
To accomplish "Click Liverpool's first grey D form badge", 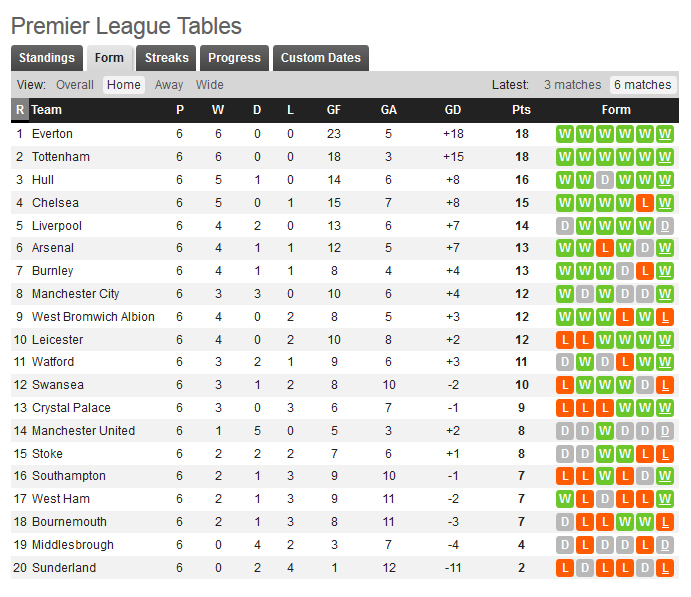I will click(x=565, y=226).
